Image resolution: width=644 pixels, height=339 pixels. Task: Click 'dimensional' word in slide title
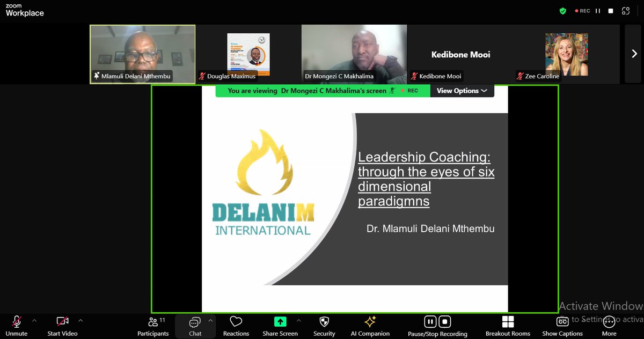pyautogui.click(x=394, y=187)
